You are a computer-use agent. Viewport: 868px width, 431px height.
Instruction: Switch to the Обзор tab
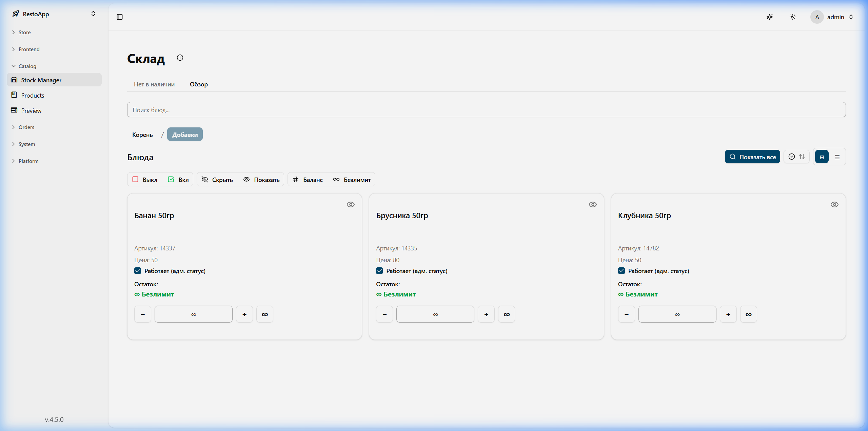coord(199,84)
